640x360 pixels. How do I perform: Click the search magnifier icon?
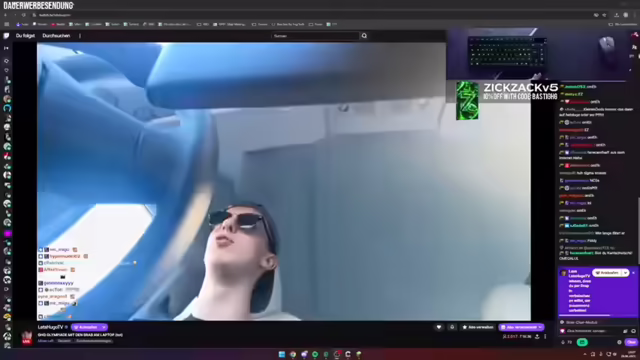coord(364,36)
